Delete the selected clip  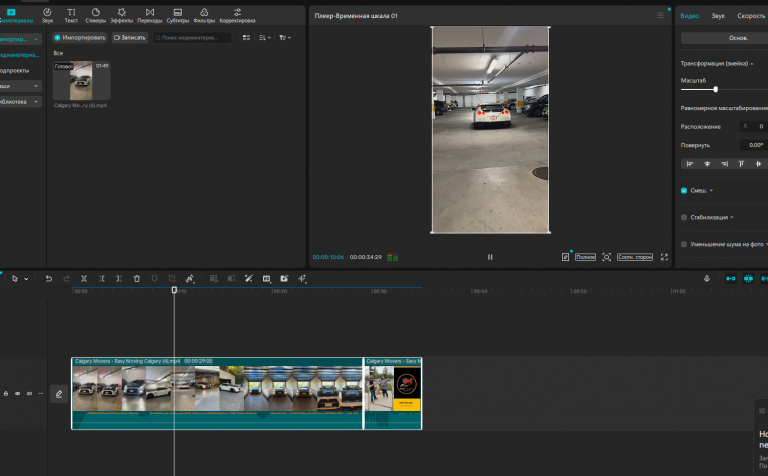pos(137,279)
